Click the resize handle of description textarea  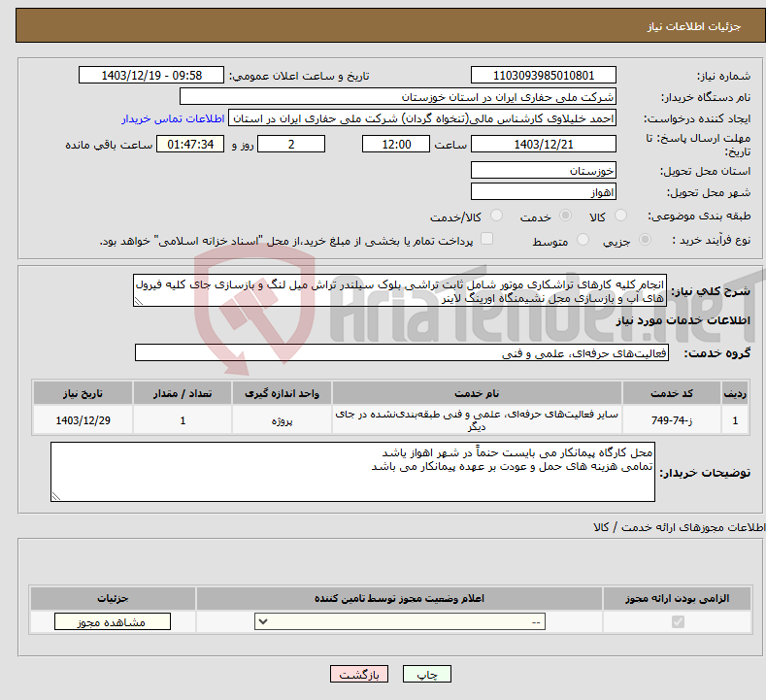pyautogui.click(x=139, y=301)
